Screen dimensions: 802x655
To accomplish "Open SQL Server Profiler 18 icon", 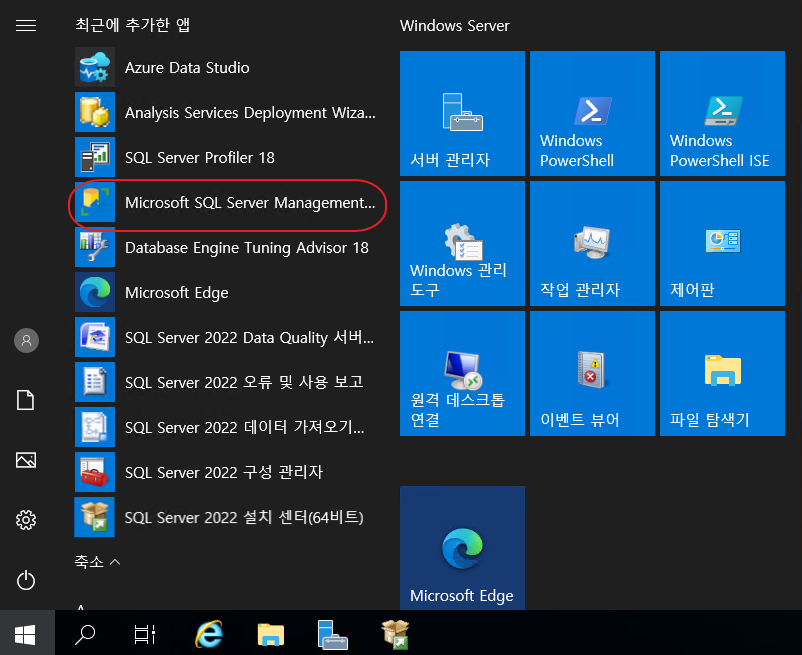I will 95,157.
